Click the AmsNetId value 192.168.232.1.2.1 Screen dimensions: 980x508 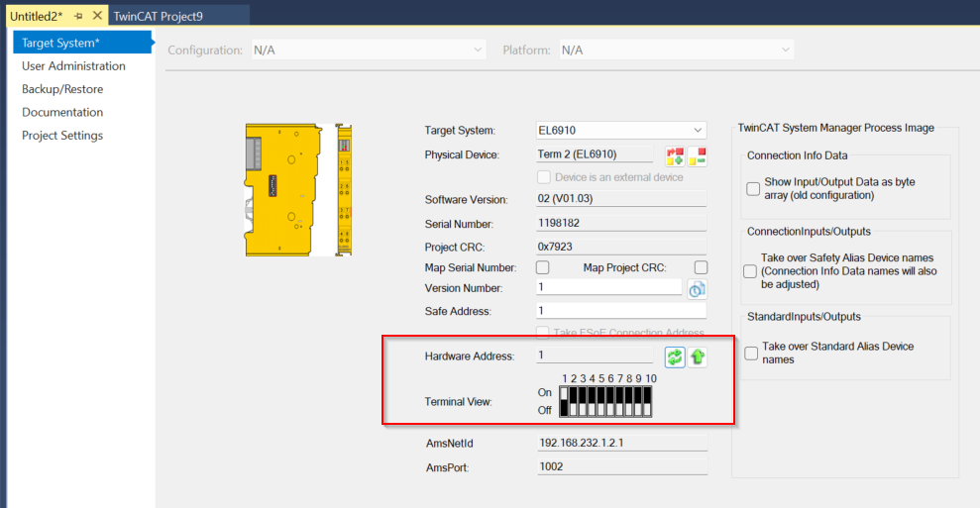point(622,443)
